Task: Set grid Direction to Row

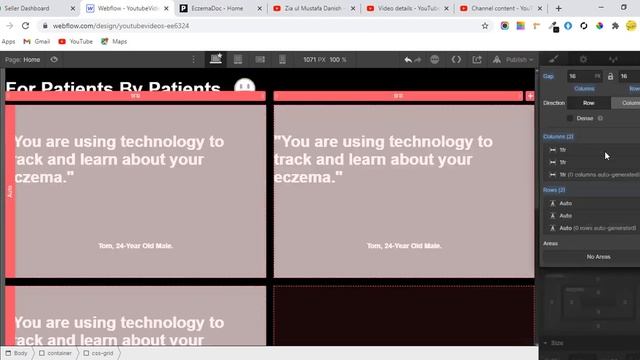Action: tap(589, 103)
